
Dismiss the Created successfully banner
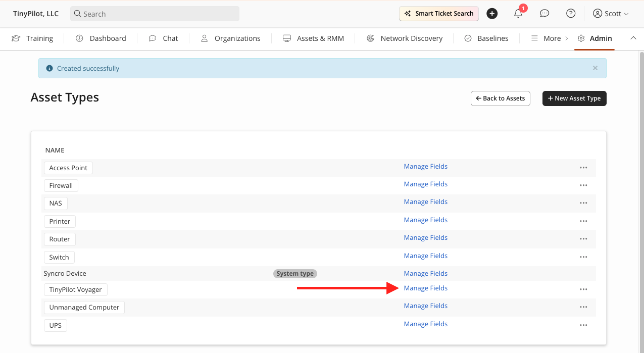point(595,68)
